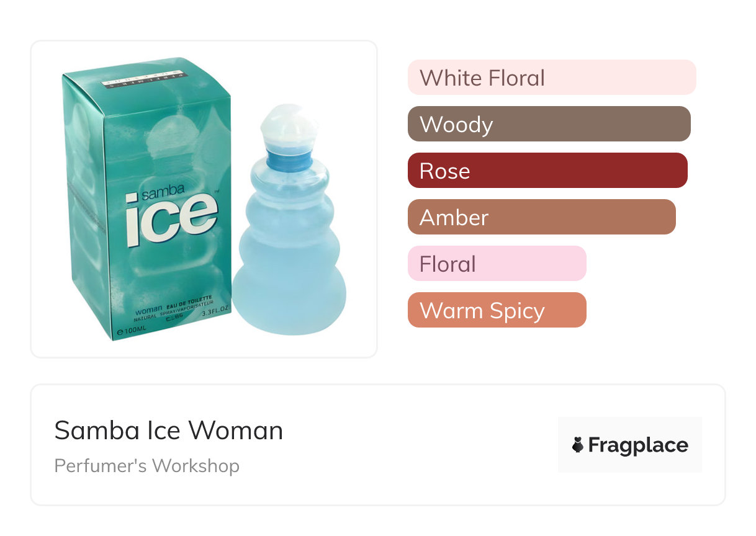Select the Warm Spicy accord bar
This screenshot has width=756, height=536.
coord(497,310)
